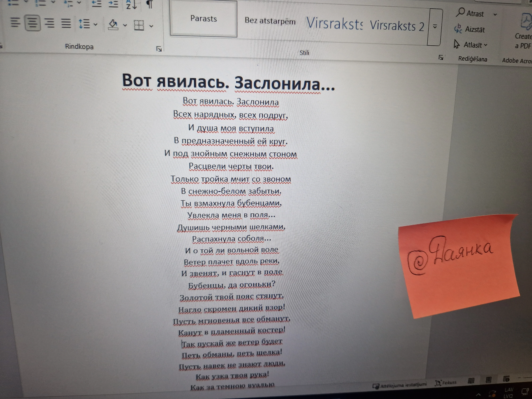532x399 pixels.
Task: Toggle show paragraph marks (¶)
Action: point(150,4)
